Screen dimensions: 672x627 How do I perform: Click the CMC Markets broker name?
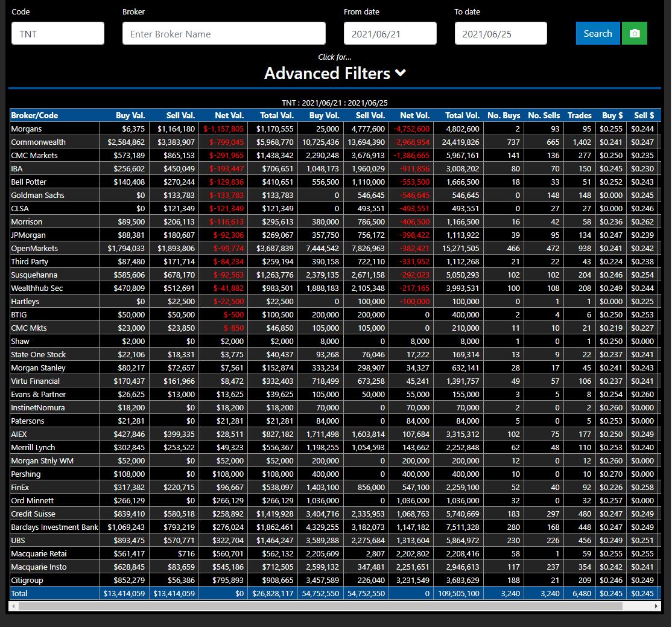(34, 155)
